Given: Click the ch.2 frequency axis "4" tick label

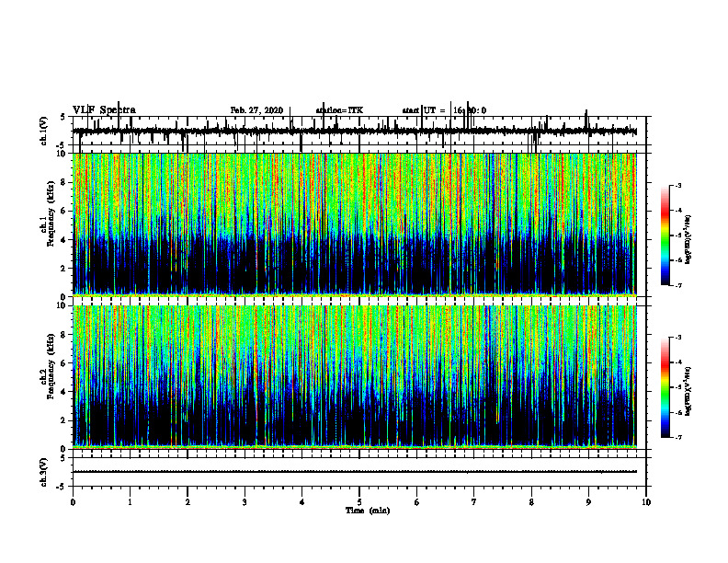Looking at the screenshot, I should tap(64, 392).
